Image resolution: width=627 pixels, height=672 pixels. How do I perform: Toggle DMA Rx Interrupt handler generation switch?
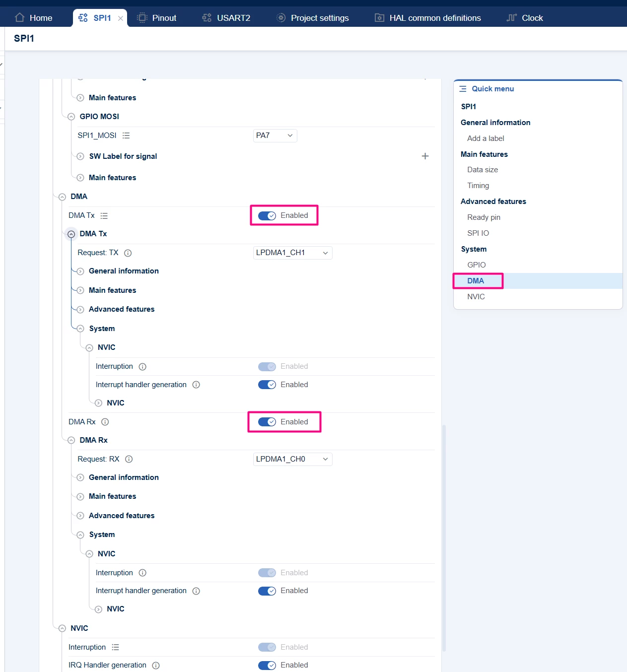coord(267,591)
